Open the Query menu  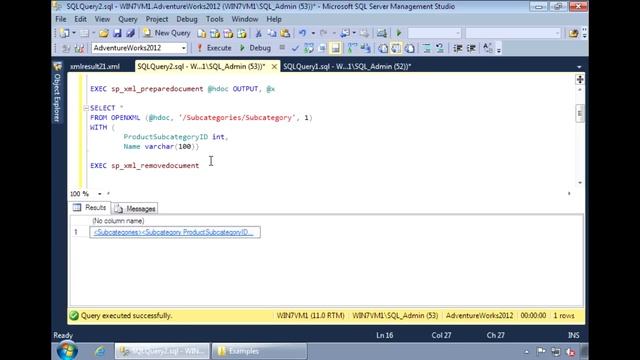pos(128,19)
